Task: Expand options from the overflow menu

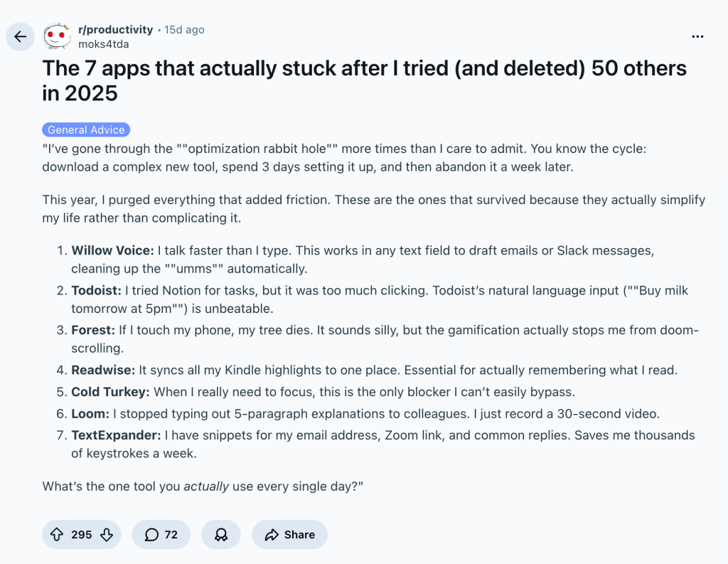Action: pyautogui.click(x=697, y=36)
